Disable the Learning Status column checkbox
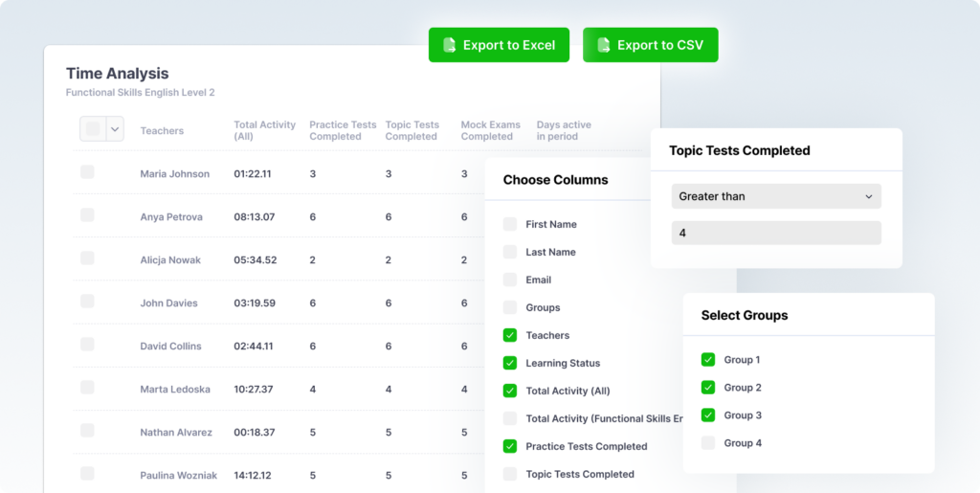 click(510, 364)
